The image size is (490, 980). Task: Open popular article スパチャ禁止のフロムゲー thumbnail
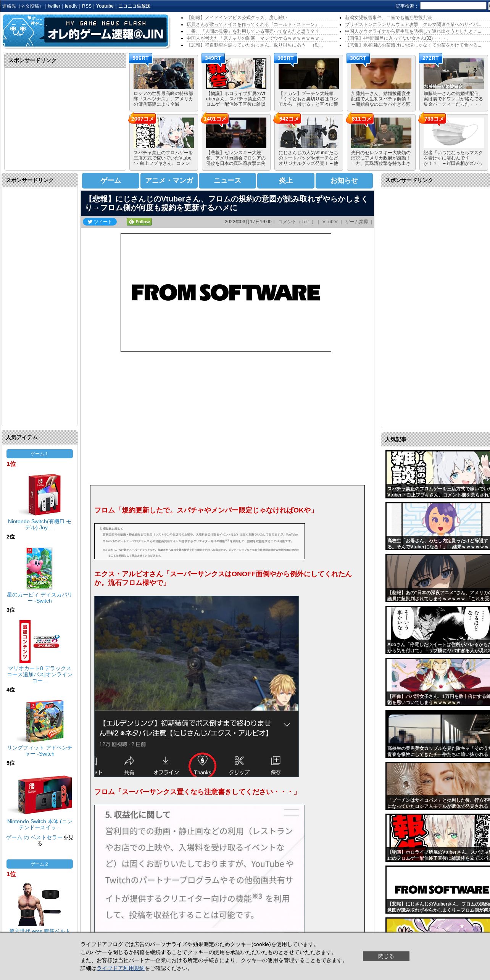438,474
